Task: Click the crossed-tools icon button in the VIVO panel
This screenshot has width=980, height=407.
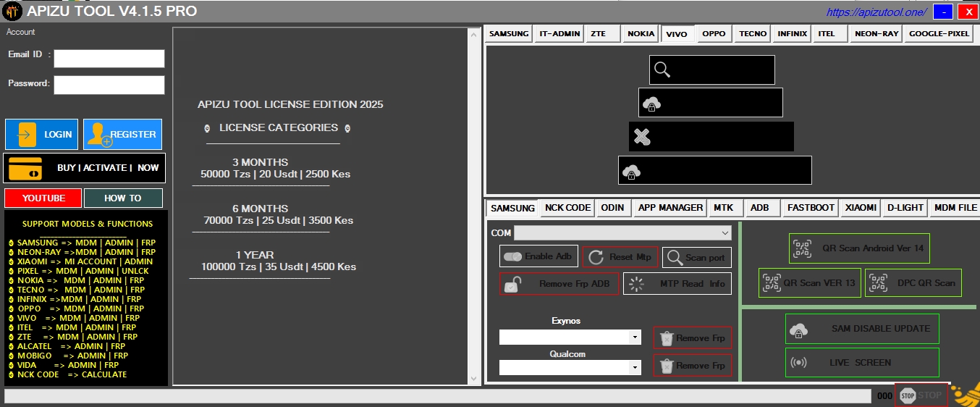Action: [x=711, y=136]
